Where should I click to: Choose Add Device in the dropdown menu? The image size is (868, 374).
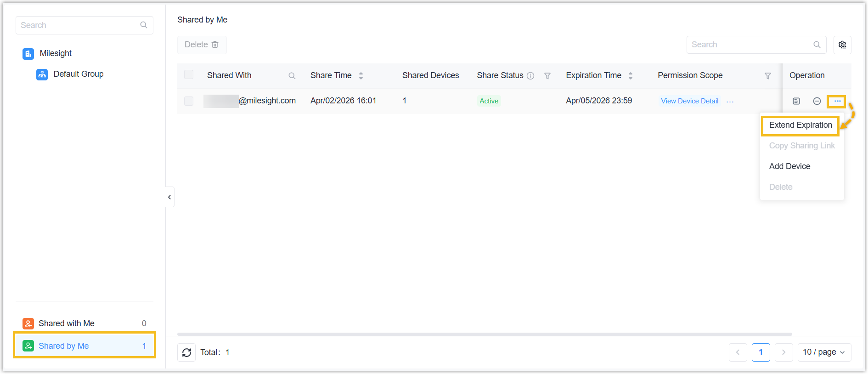point(789,166)
